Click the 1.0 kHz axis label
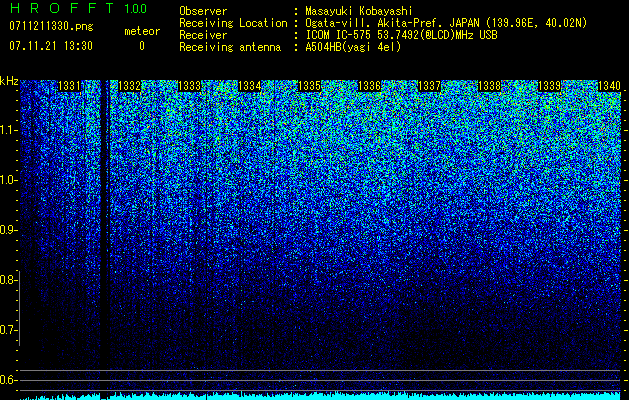This screenshot has height=400, width=629. 9,180
